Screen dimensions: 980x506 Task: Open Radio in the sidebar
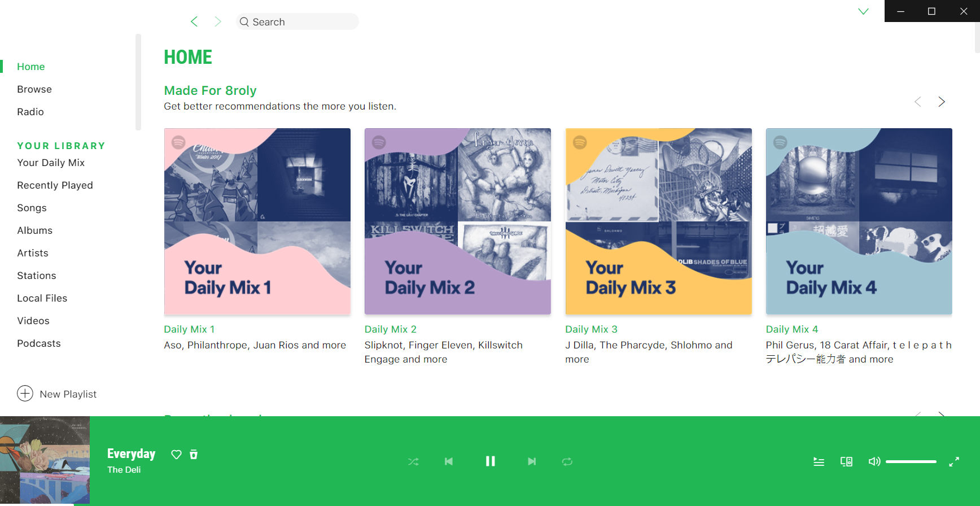tap(30, 112)
